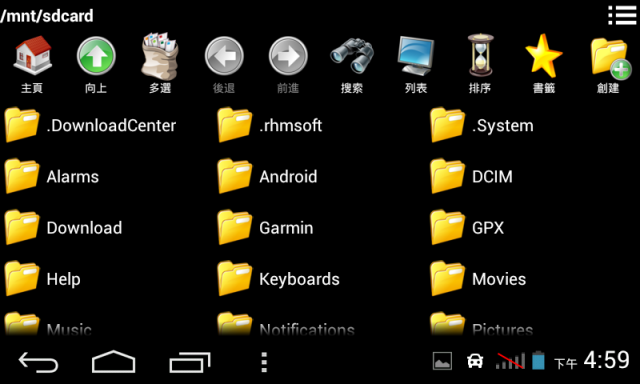Open the DCIM folder icon
The image size is (640, 384).
(448, 176)
